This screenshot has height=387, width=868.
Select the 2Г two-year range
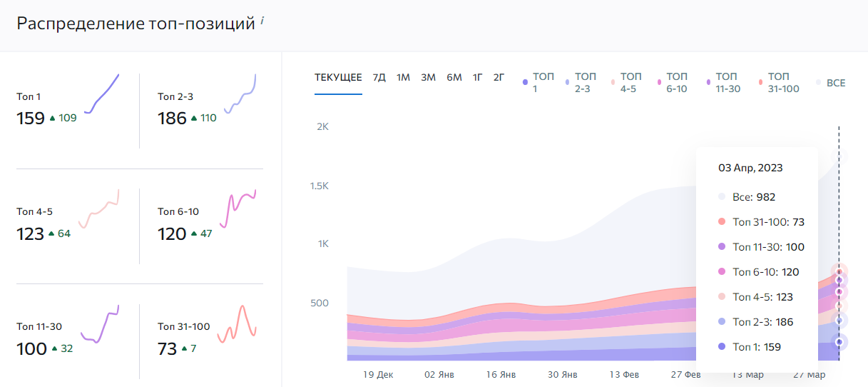coord(499,77)
